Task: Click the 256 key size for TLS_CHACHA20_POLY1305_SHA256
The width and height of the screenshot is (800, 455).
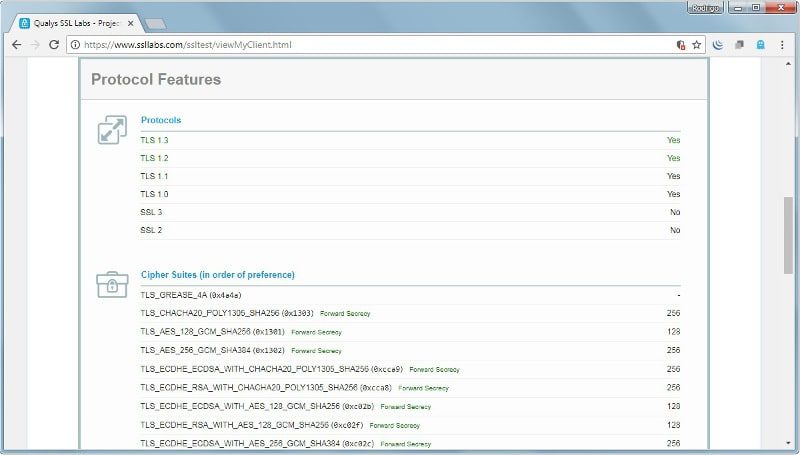Action: coord(673,313)
